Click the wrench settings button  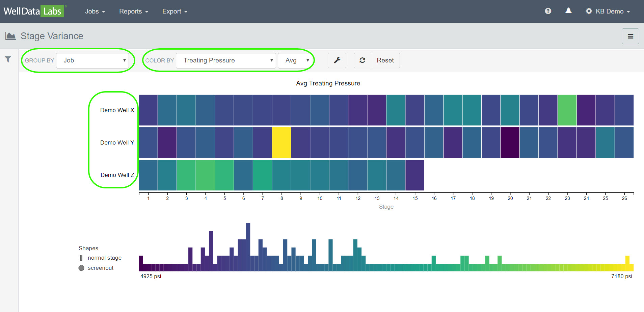(337, 60)
